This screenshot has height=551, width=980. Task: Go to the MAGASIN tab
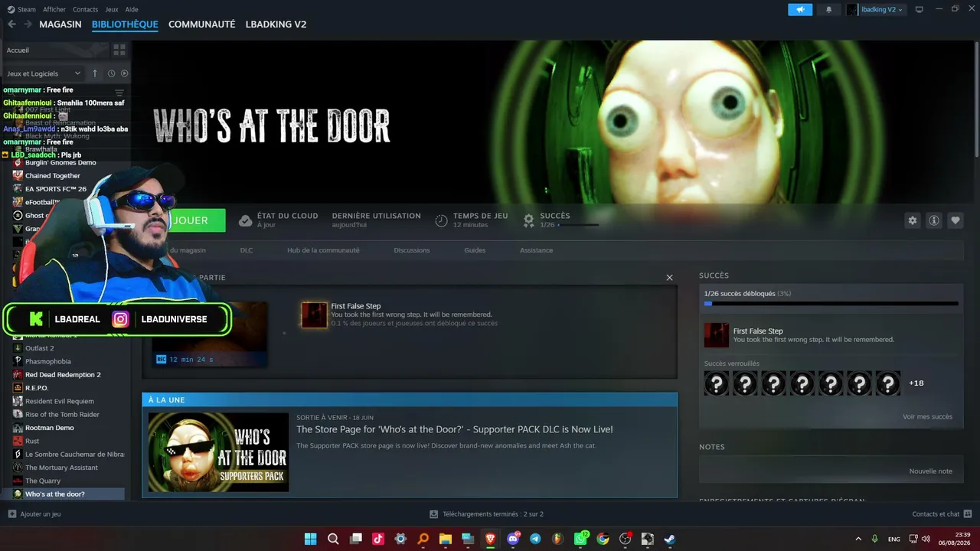[x=60, y=24]
